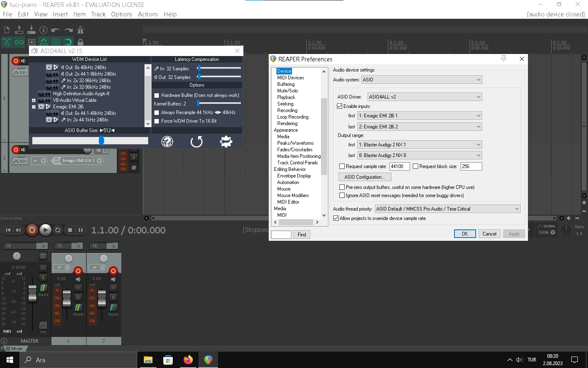Screen dimensions: 588x368
Task: Open the Track menu
Action: 98,14
